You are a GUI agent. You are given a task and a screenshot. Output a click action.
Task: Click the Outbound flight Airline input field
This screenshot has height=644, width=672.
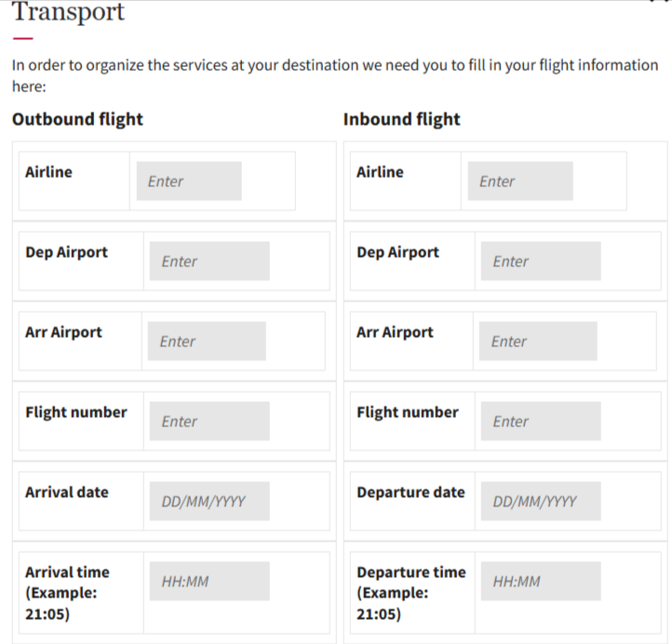tap(189, 181)
